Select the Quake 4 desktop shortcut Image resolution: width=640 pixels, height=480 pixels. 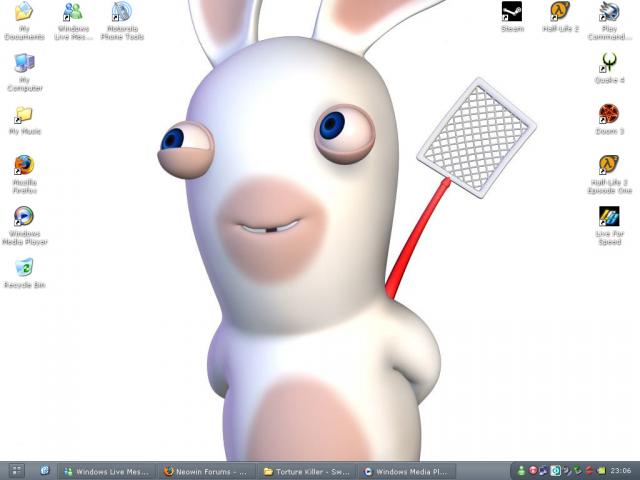click(609, 68)
